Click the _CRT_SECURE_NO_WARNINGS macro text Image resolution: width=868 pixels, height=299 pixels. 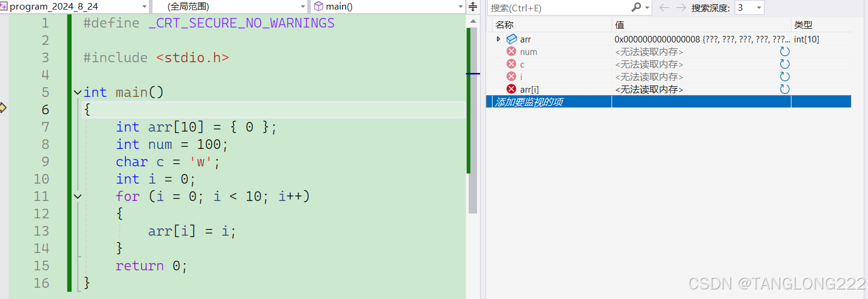(241, 23)
